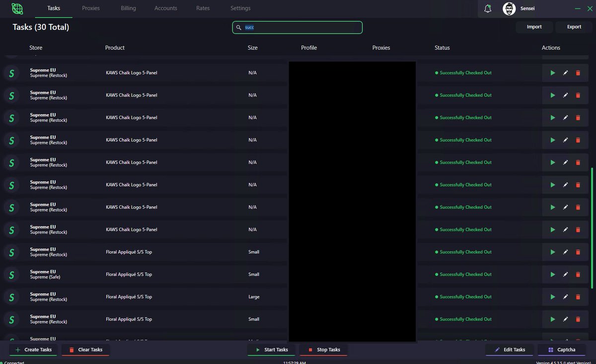Click the version number text at bottom right
Screen dimensions: 596x364
[563, 362]
